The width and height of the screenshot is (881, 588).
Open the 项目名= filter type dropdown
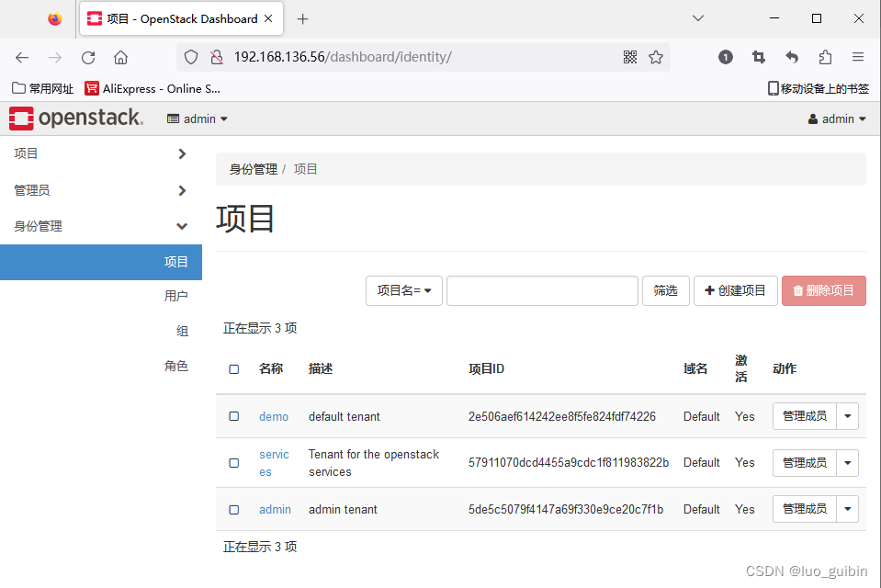tap(403, 290)
